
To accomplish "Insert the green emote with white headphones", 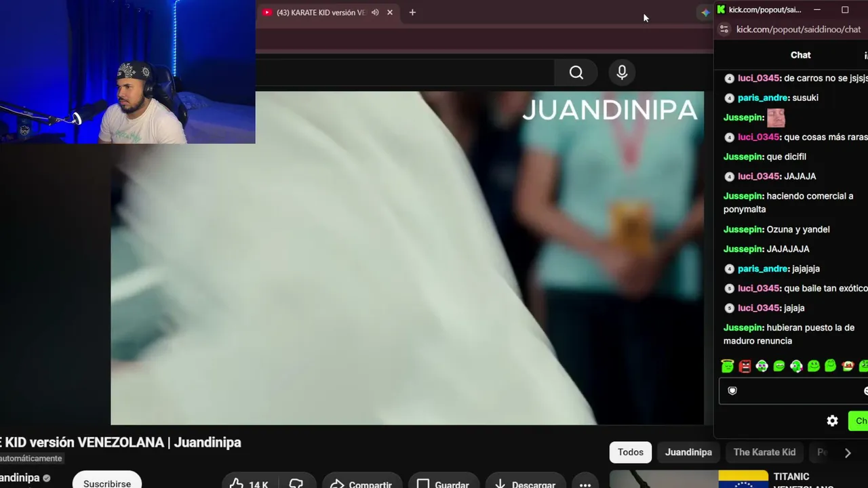I will (x=762, y=366).
